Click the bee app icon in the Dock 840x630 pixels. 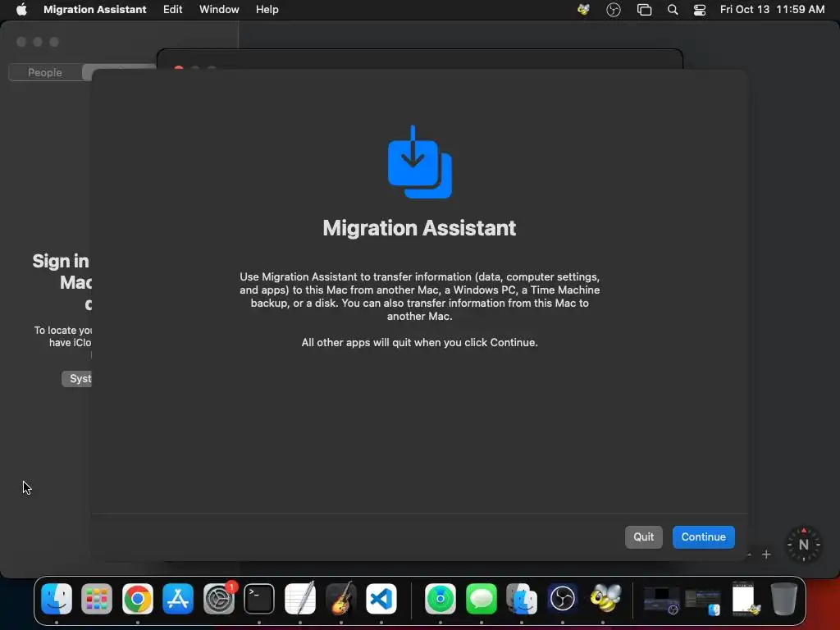click(x=604, y=598)
